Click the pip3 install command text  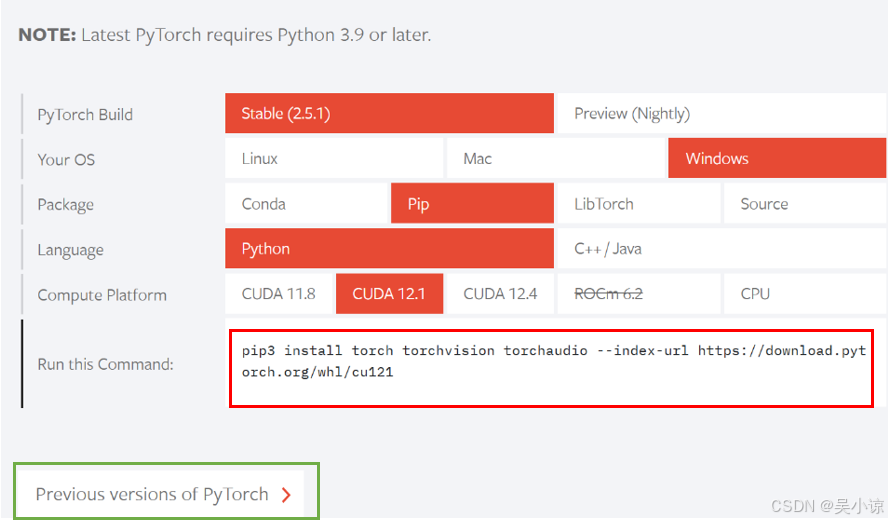(x=553, y=361)
